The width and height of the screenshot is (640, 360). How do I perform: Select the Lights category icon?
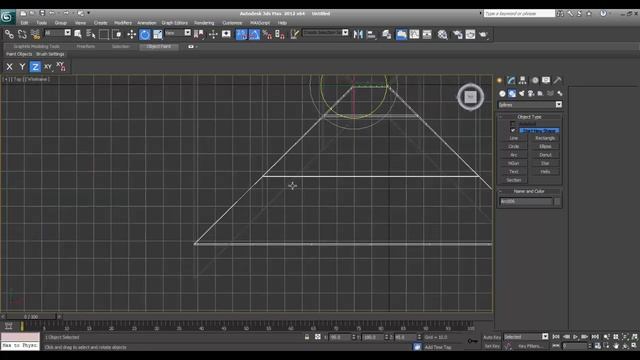522,93
